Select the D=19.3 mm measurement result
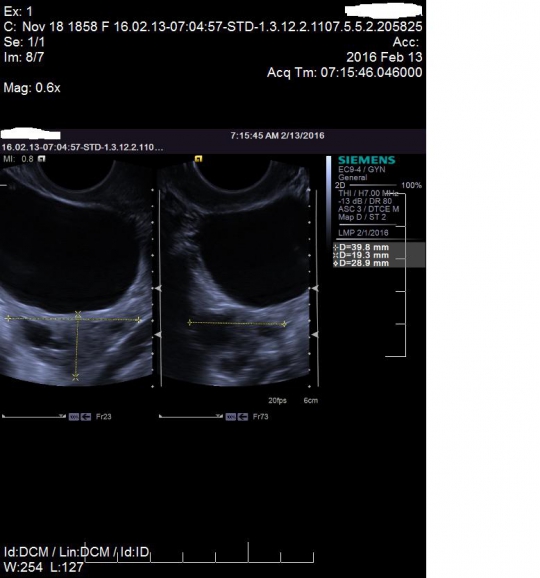Screen dimensions: 540x578 361,255
